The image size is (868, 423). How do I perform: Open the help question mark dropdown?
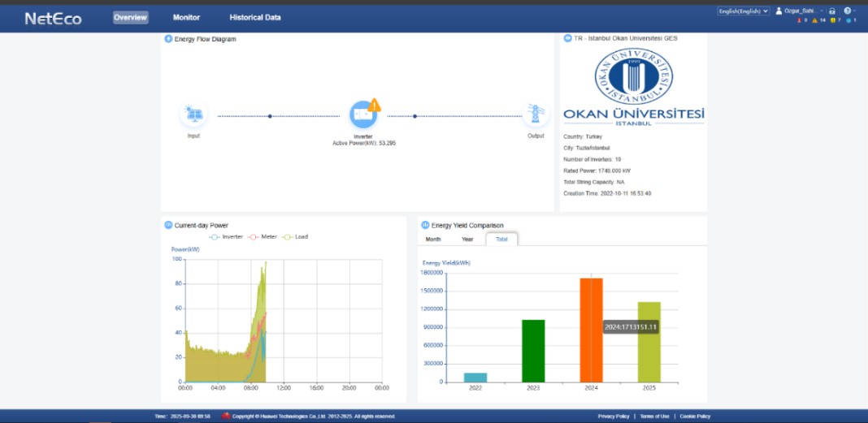[849, 11]
